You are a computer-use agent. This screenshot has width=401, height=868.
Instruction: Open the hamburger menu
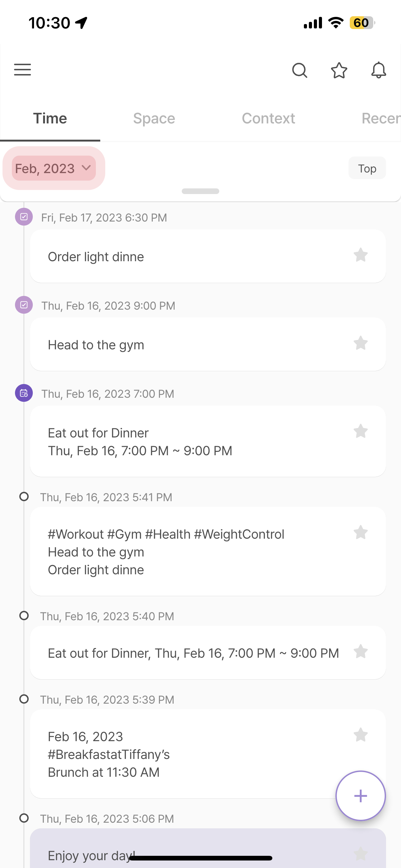pyautogui.click(x=22, y=70)
